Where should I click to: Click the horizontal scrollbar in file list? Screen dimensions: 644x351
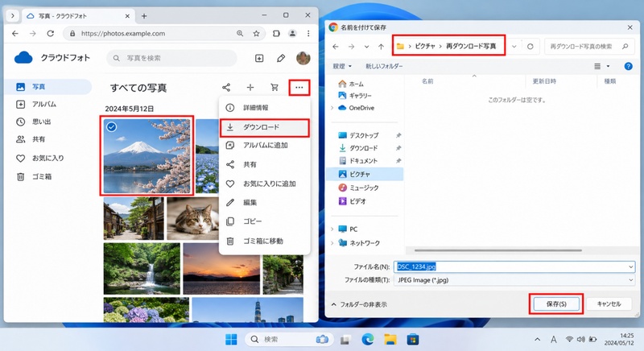pos(497,250)
